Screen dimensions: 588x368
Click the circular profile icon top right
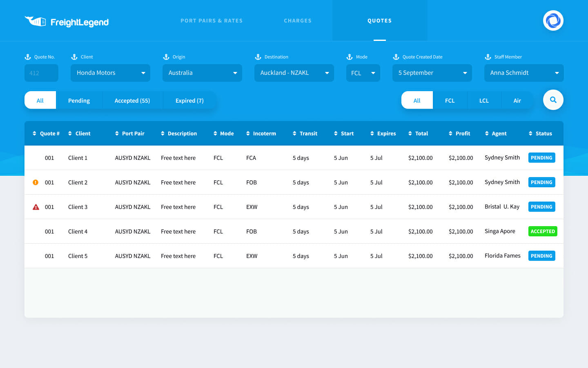tap(553, 20)
